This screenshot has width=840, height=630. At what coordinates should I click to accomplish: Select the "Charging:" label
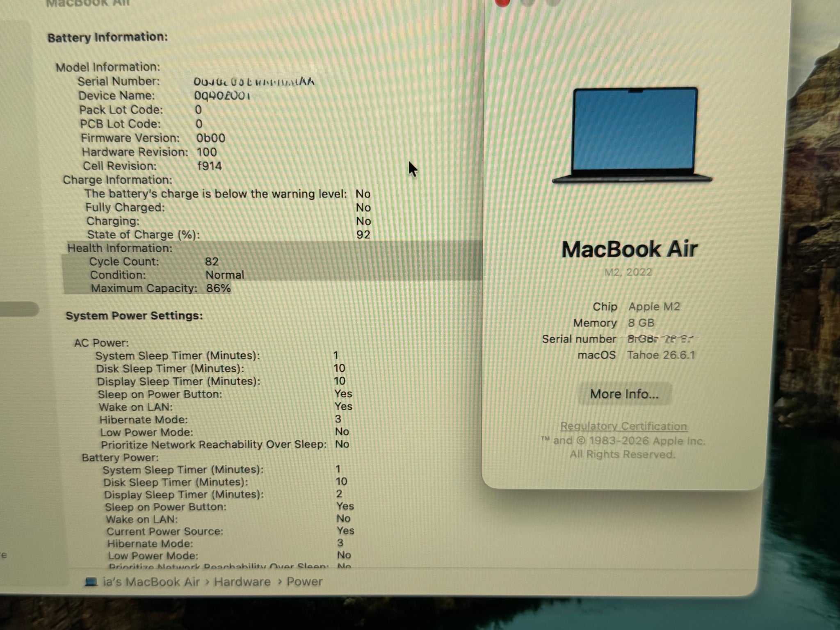coord(113,221)
